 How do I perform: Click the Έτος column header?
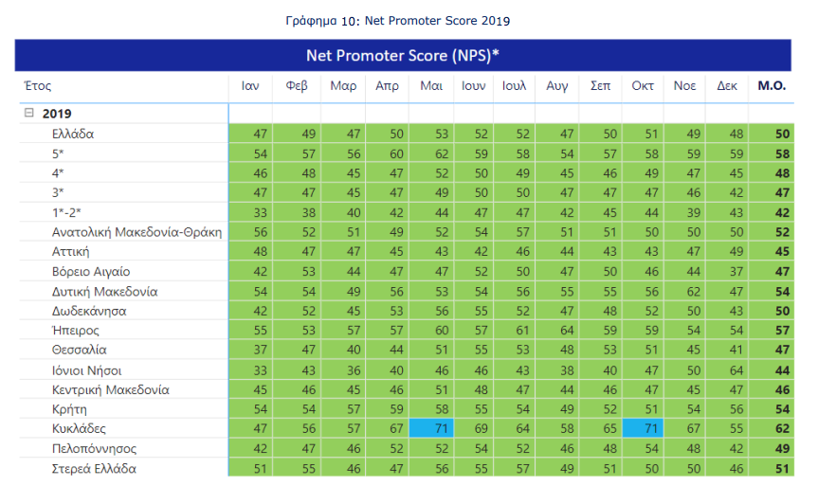point(36,86)
